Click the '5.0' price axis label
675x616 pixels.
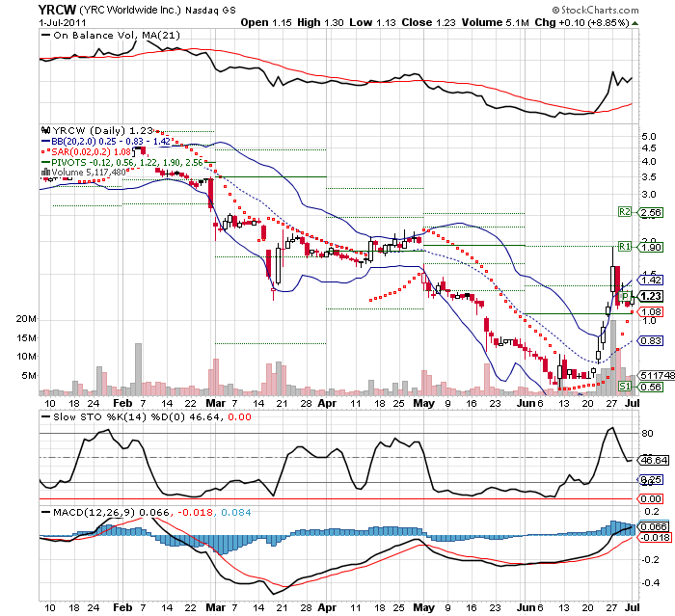point(649,137)
